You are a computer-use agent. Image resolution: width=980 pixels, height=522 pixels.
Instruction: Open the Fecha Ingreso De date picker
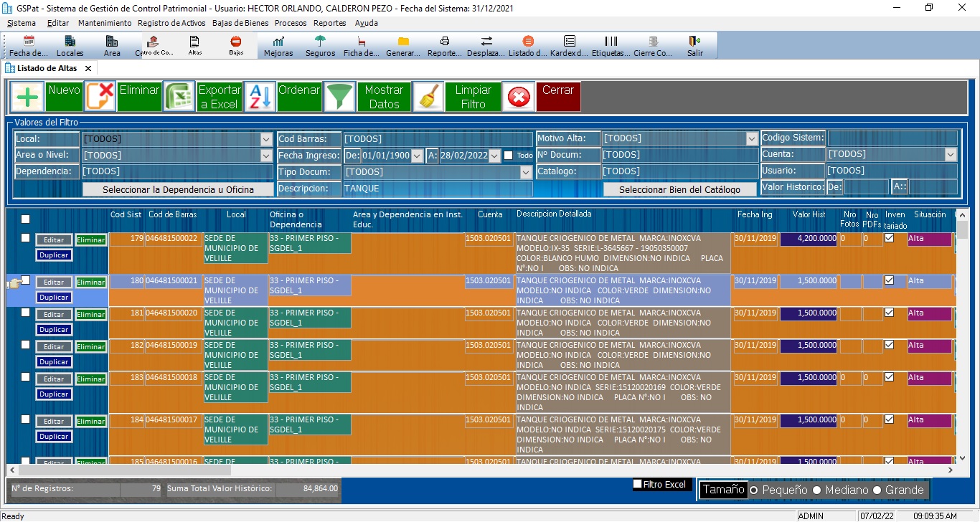pos(417,156)
